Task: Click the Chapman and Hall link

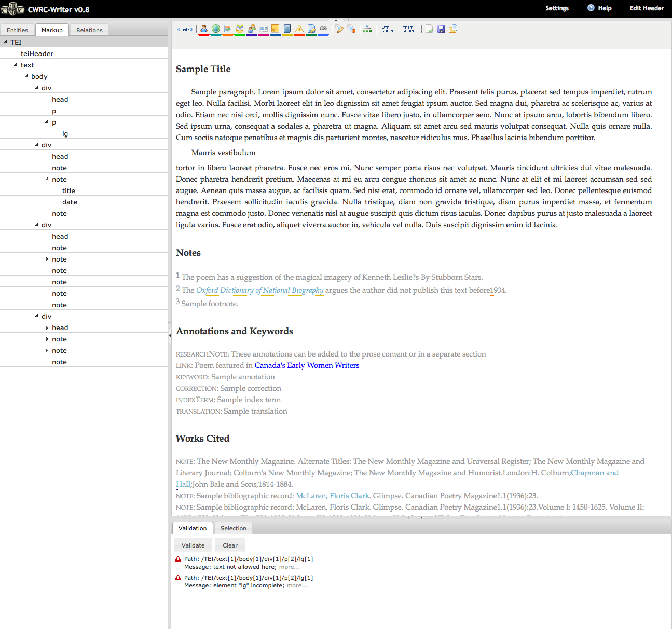Action: [595, 473]
